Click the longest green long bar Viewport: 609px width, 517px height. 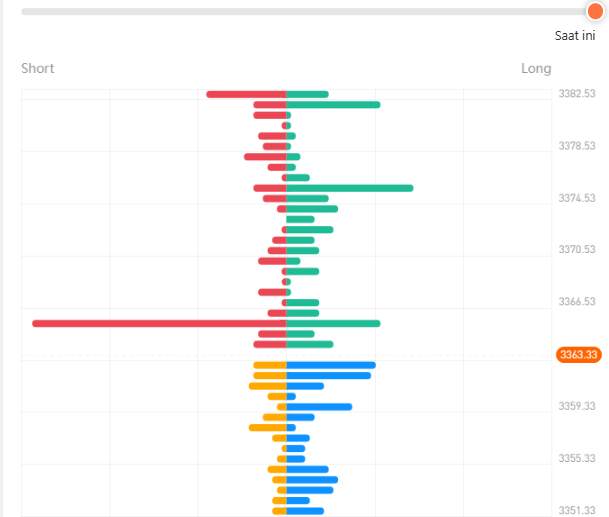(x=350, y=188)
